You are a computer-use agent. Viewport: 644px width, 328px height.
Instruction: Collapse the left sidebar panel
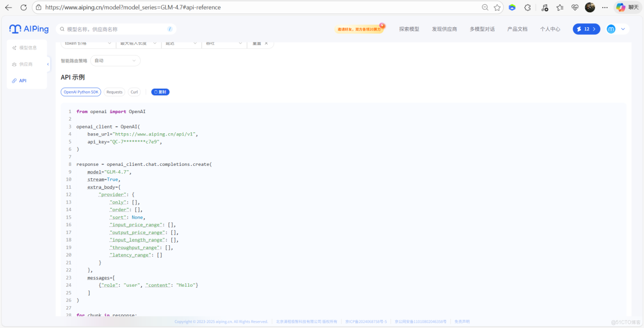[47, 64]
